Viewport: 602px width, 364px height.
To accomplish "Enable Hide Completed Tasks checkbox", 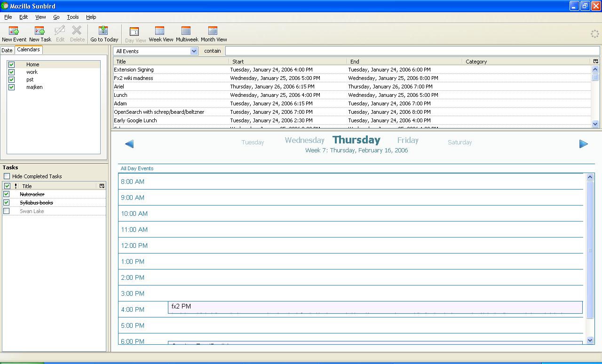I will [7, 176].
